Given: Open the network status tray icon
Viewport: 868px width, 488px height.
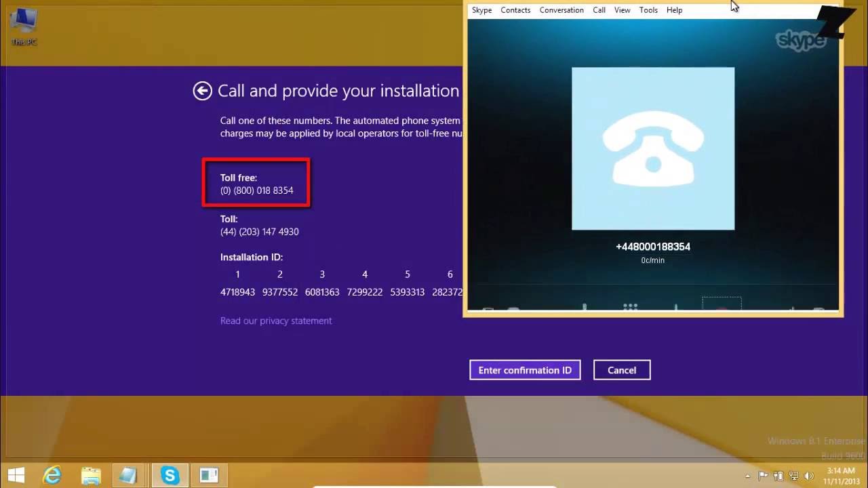Looking at the screenshot, I should [793, 476].
